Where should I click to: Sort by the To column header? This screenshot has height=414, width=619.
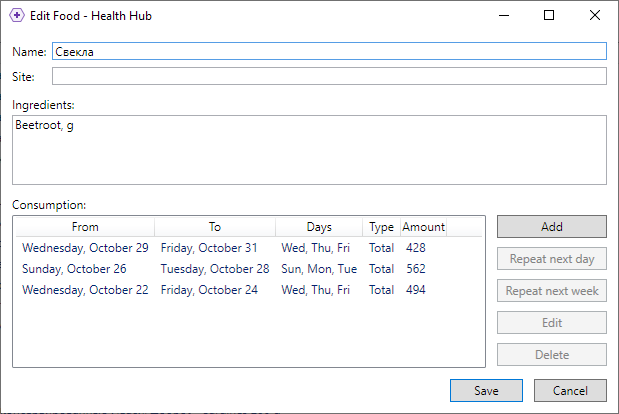click(215, 227)
